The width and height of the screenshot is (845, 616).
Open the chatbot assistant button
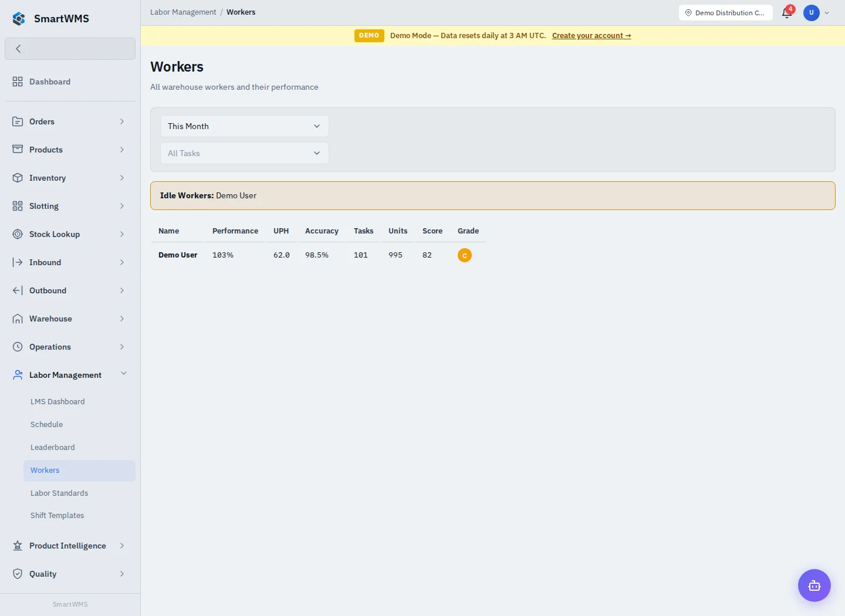tap(814, 585)
